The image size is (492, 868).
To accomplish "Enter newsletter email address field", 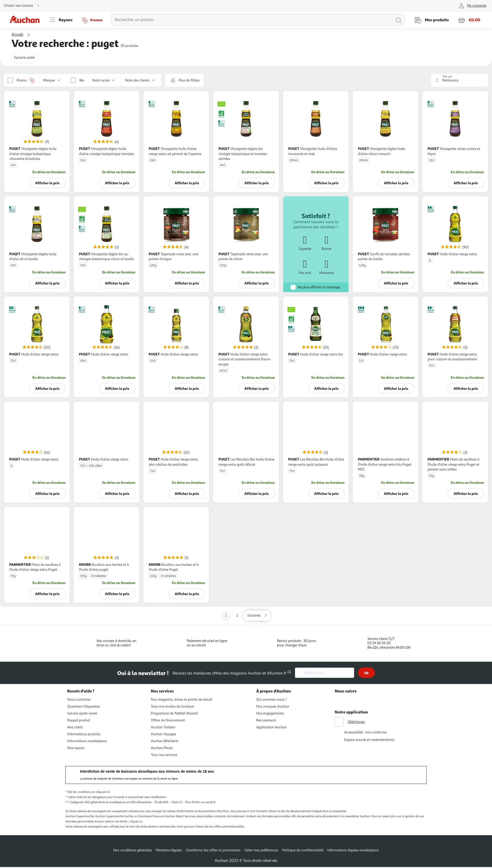I will [324, 673].
